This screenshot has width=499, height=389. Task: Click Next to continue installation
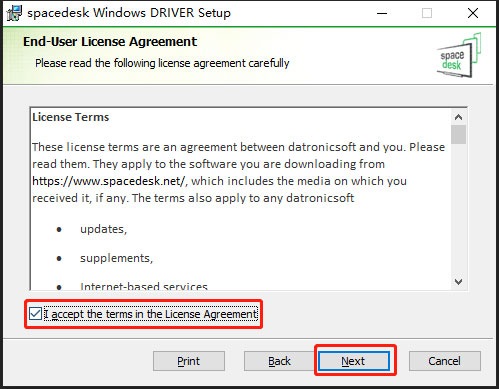tap(354, 361)
